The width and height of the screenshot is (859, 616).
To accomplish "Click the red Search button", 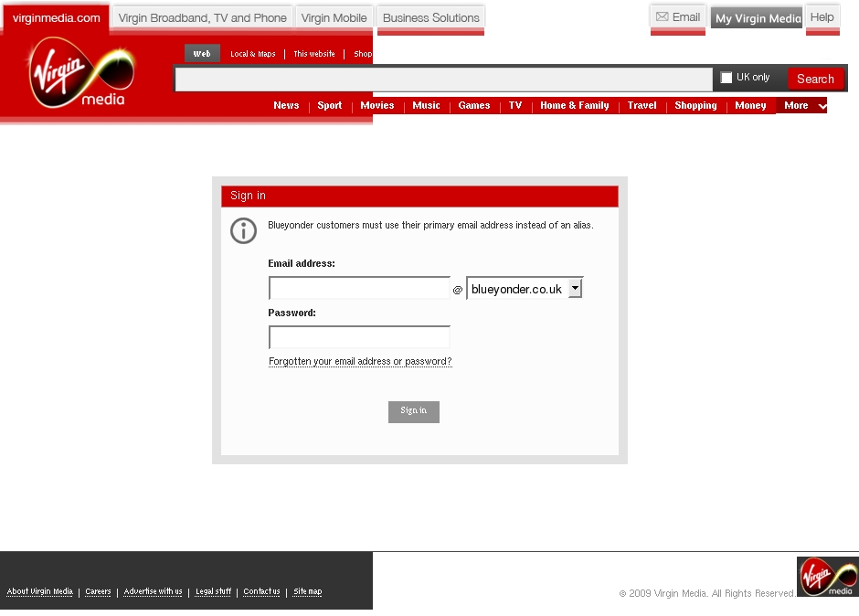I will coord(815,79).
